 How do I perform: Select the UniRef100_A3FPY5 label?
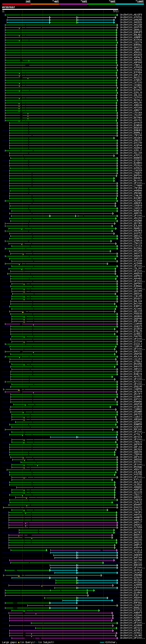[x=131, y=588]
